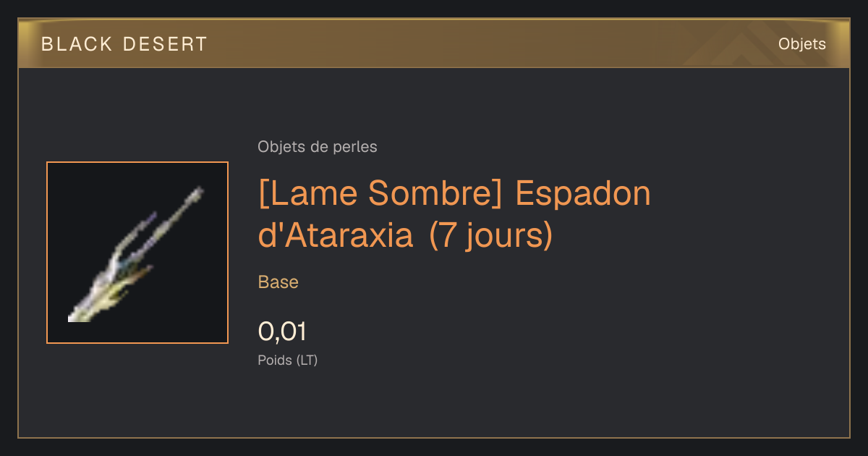Click the orange-framed item thumbnail box
868x456 pixels.
(x=137, y=253)
